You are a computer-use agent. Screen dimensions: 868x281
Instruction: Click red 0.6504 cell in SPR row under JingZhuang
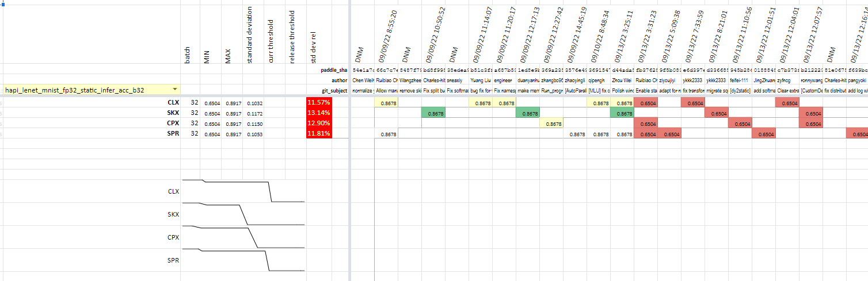(763, 134)
